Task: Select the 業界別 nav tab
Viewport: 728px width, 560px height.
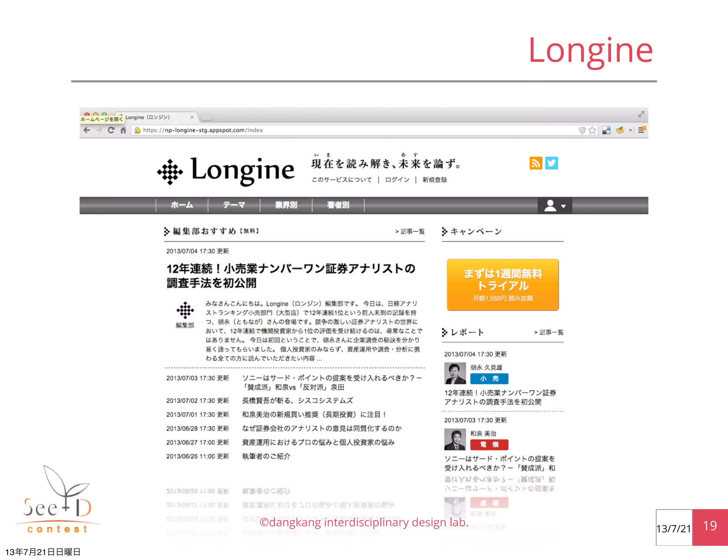Action: [286, 205]
